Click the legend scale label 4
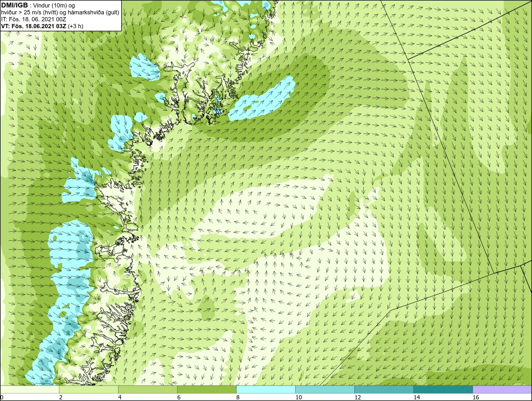Viewport: 532px width, 401px height. tap(120, 397)
